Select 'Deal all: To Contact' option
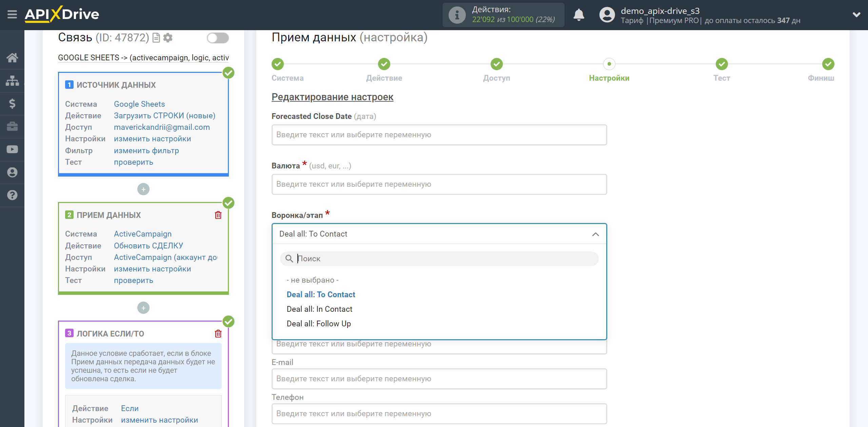868x427 pixels. tap(321, 294)
